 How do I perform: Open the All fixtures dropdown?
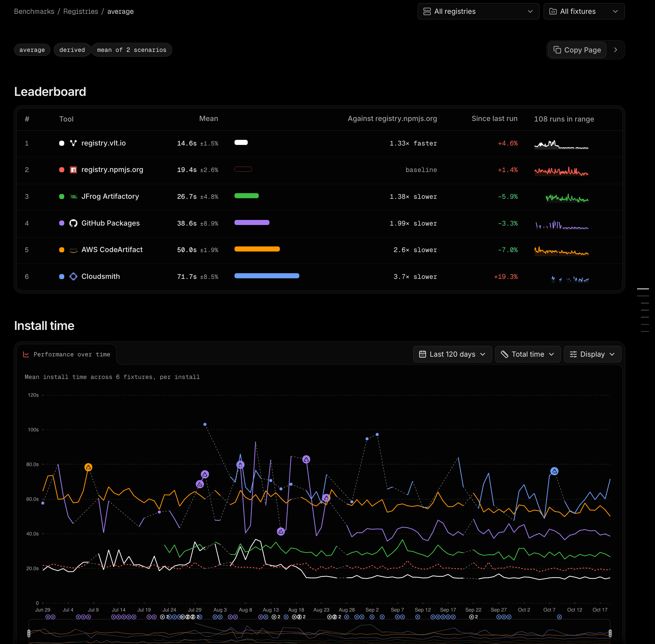(584, 12)
